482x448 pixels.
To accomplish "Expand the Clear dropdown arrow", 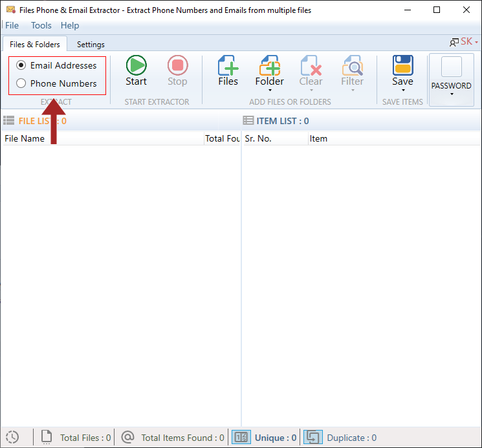I will point(311,91).
